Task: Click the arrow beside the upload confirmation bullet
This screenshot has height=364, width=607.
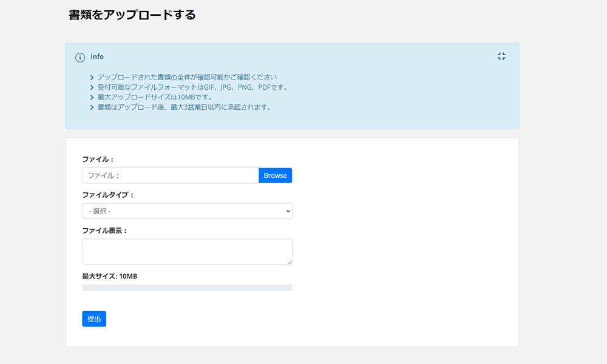Action: coord(92,77)
